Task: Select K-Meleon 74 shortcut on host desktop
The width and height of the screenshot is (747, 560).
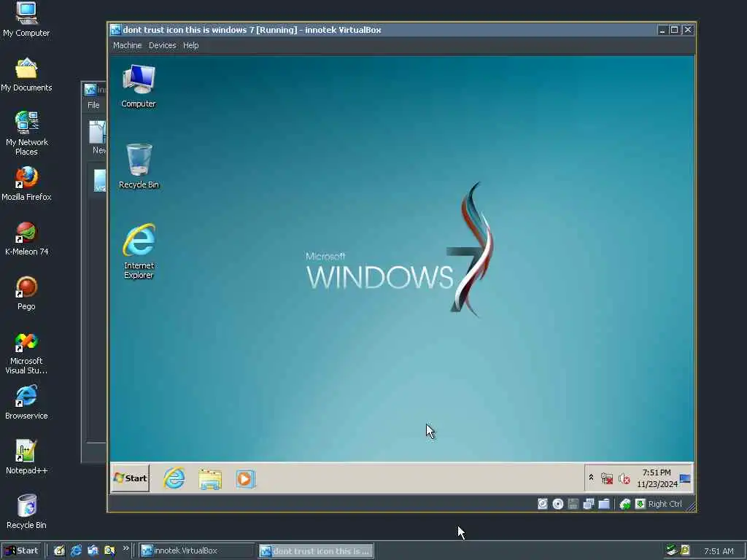Action: pyautogui.click(x=27, y=238)
